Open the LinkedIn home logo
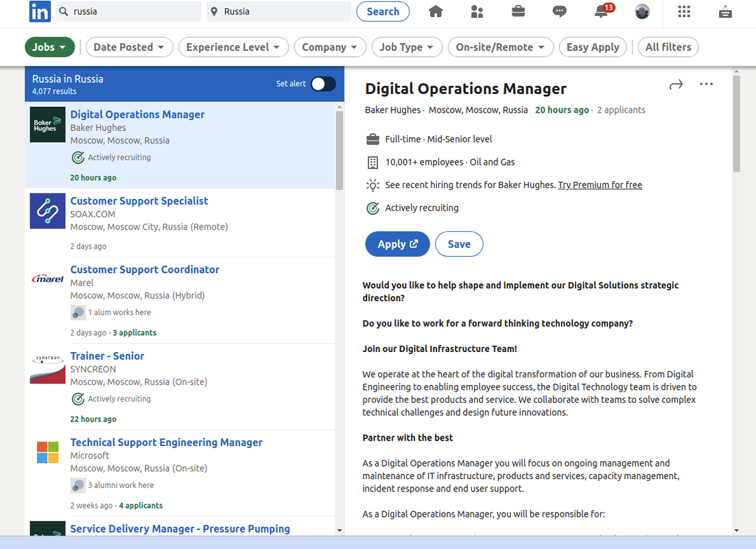 coord(40,11)
